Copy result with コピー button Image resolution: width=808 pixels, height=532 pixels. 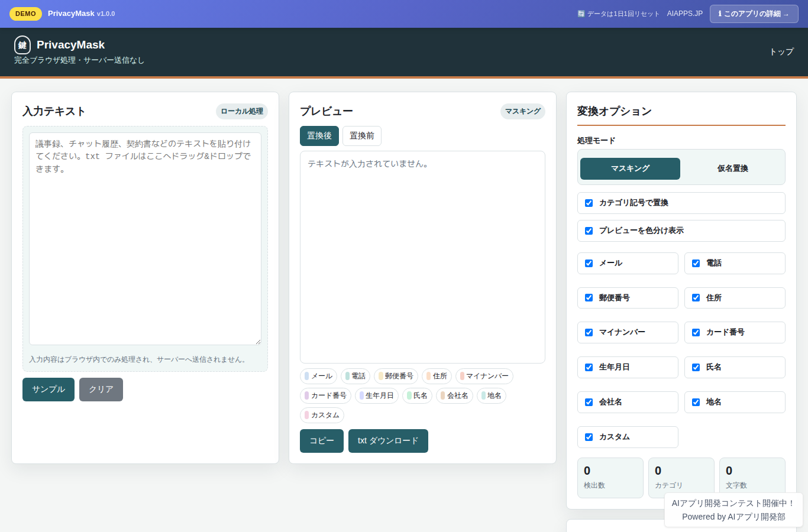[322, 441]
